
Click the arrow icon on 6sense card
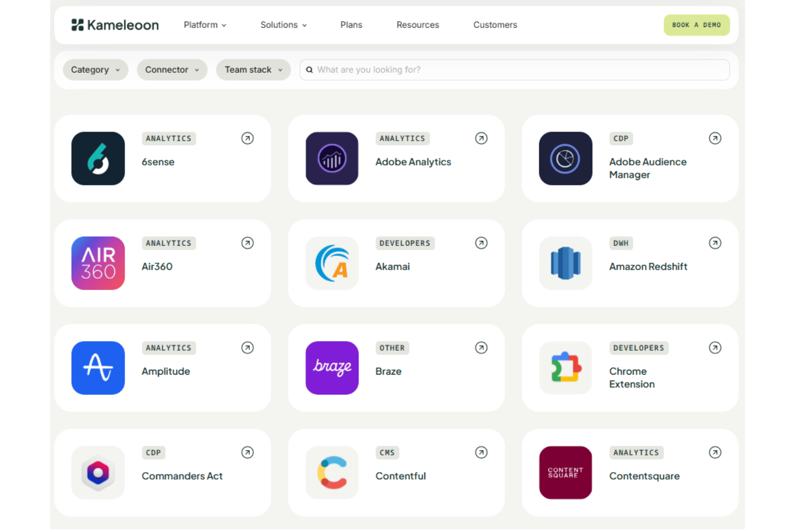[x=247, y=139]
